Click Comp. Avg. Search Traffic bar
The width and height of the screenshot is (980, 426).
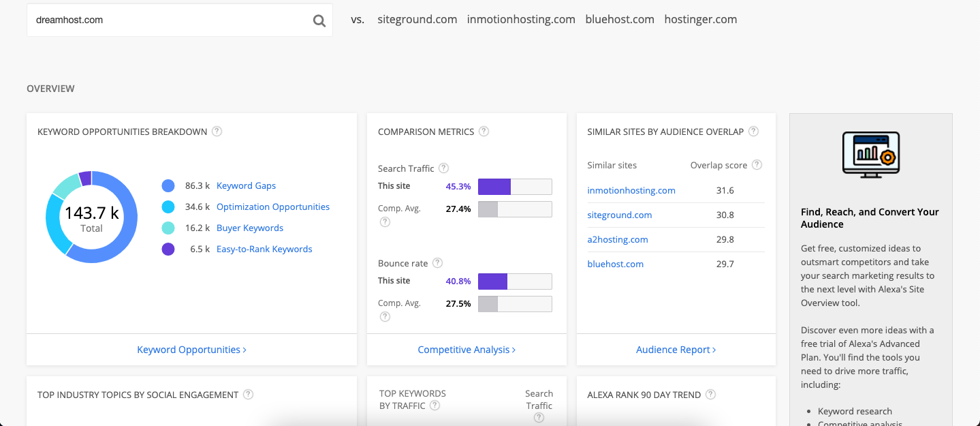point(515,209)
